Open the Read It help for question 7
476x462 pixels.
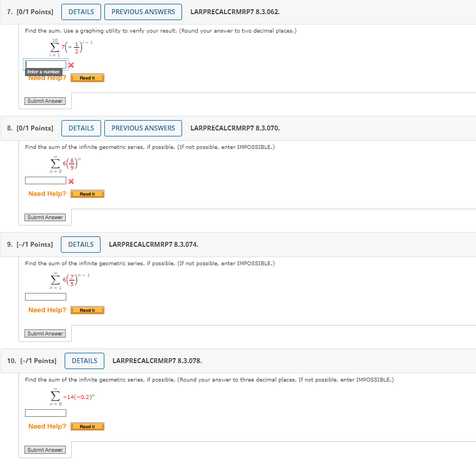coord(87,77)
